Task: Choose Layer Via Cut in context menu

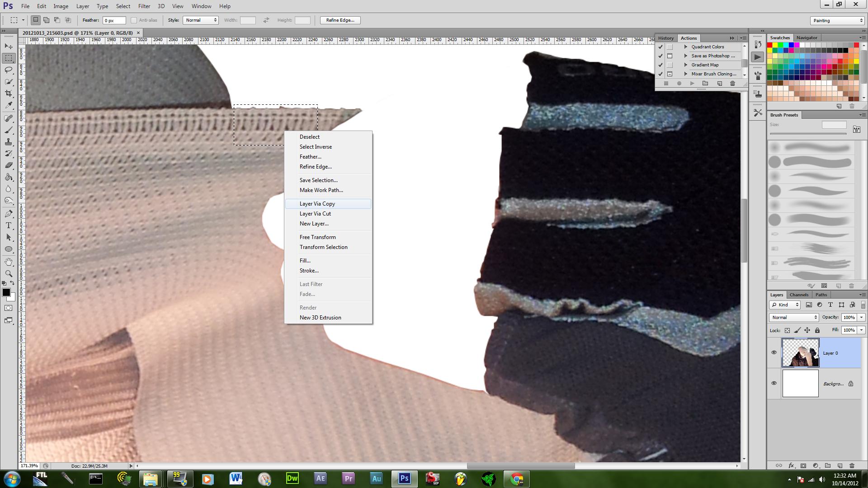Action: tap(328, 214)
